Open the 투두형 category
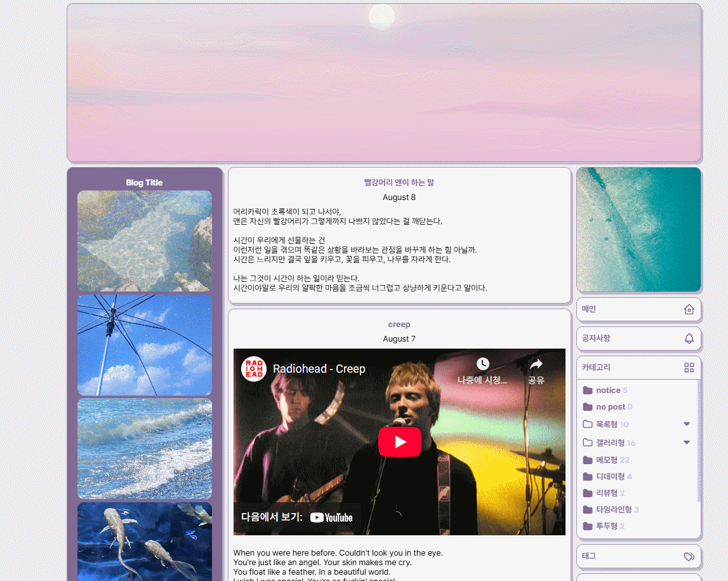The width and height of the screenshot is (728, 581). click(x=607, y=526)
